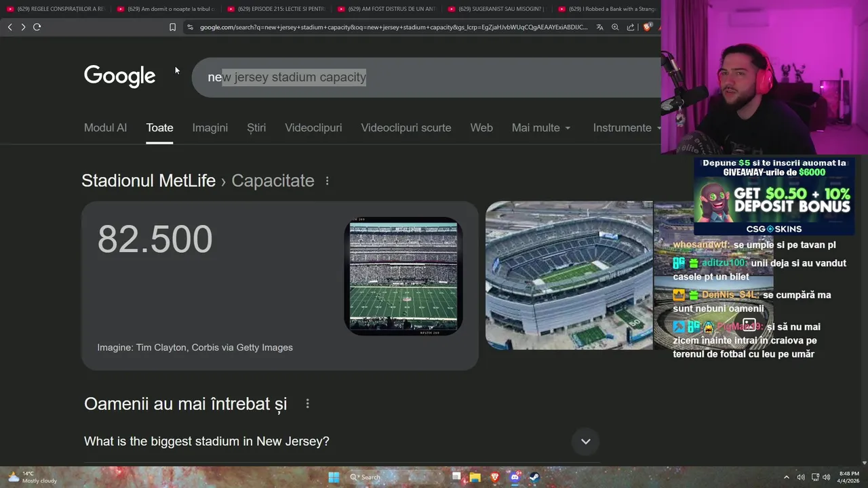868x488 pixels.
Task: Reload the page with the refresh icon
Action: pyautogui.click(x=37, y=27)
